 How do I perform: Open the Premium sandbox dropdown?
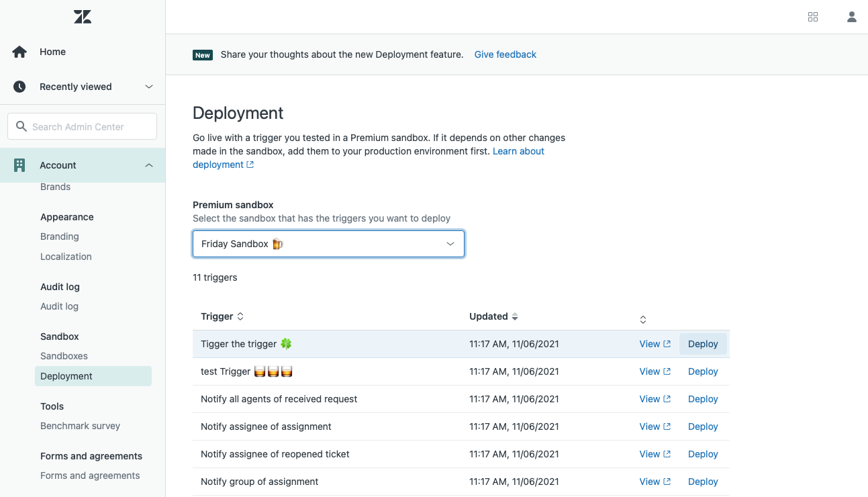tap(328, 244)
